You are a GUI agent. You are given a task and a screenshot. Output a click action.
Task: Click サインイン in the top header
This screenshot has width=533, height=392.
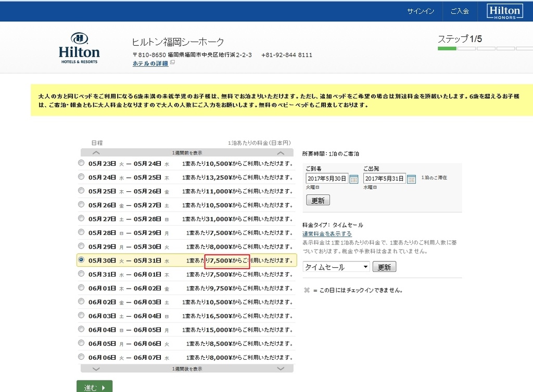point(421,11)
